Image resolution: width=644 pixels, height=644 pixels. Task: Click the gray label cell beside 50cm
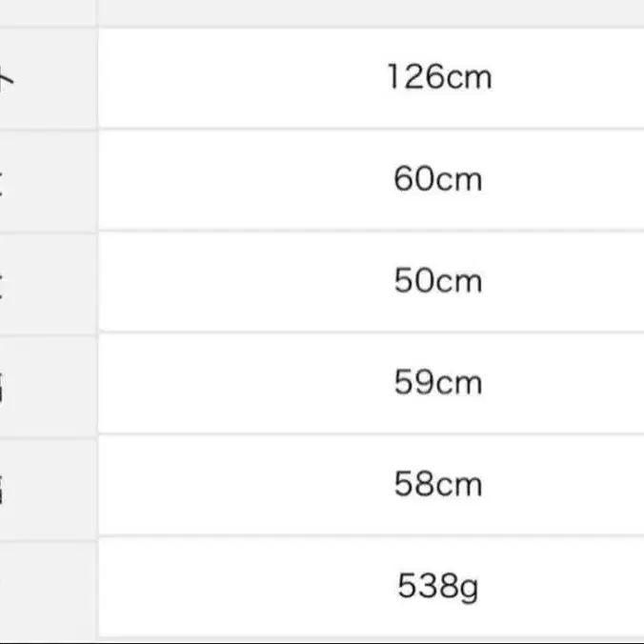point(48,281)
